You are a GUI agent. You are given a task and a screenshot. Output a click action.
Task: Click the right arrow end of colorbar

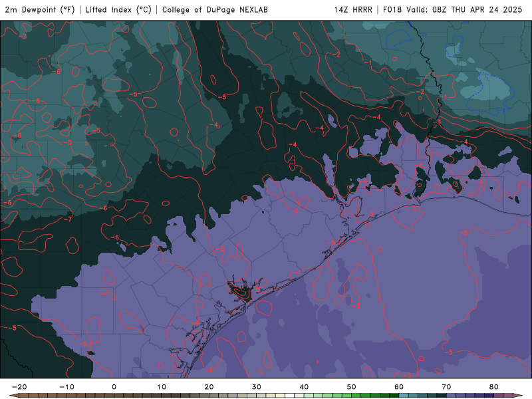pyautogui.click(x=518, y=396)
